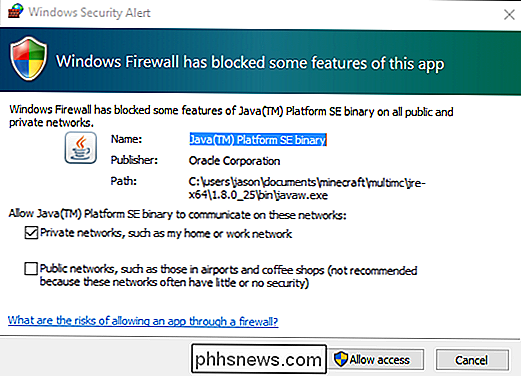Image resolution: width=521 pixels, height=376 pixels.
Task: Enable the Public networks checkbox
Action: coord(31,269)
